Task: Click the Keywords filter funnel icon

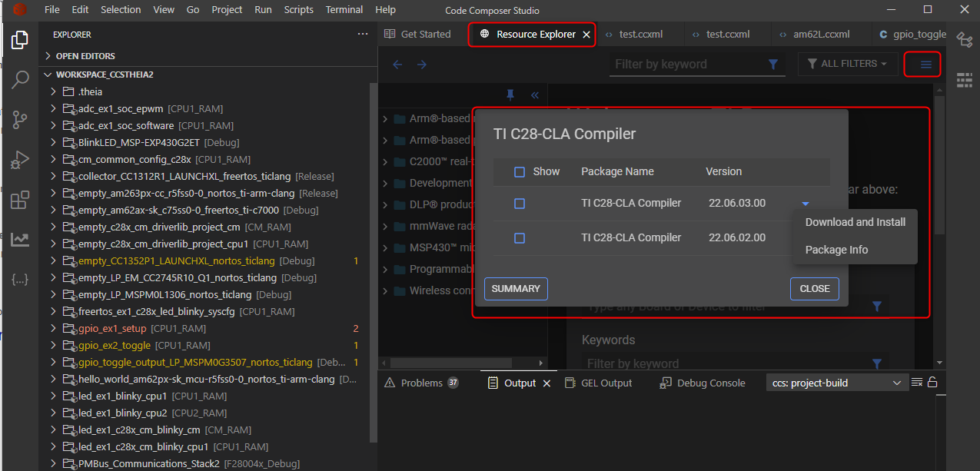Action: pyautogui.click(x=877, y=363)
